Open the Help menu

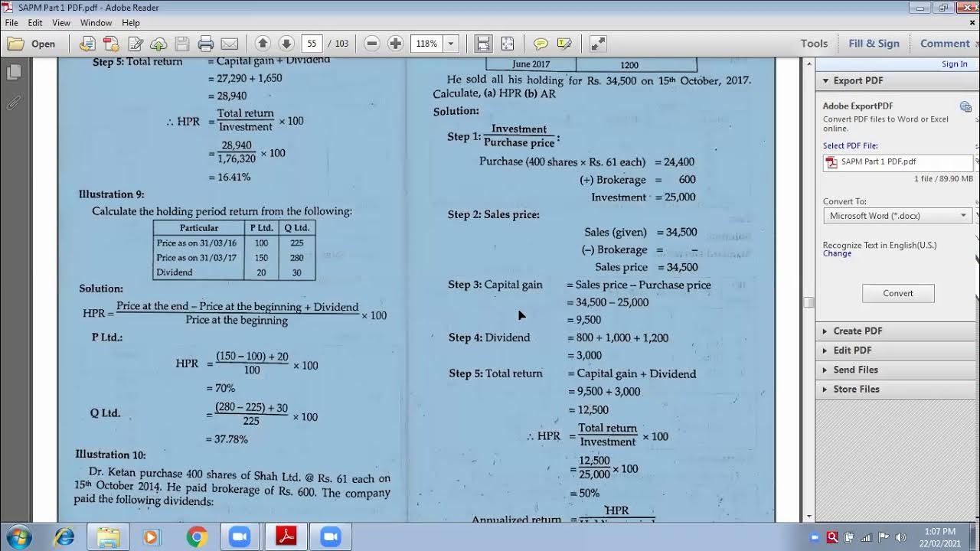[131, 23]
